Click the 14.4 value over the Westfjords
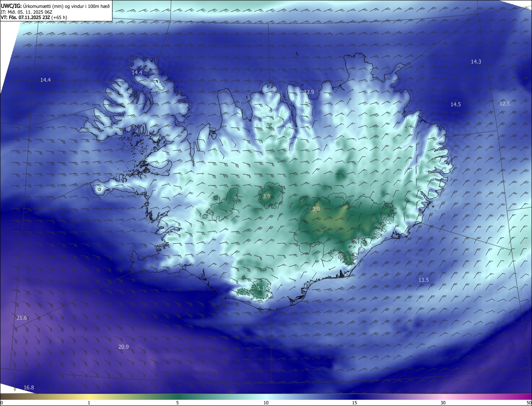The height and width of the screenshot is (406, 532). (x=137, y=73)
